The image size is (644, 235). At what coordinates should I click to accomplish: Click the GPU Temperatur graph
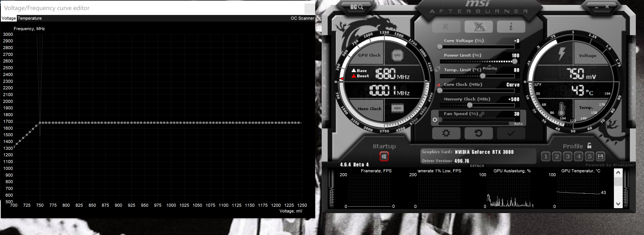click(579, 191)
